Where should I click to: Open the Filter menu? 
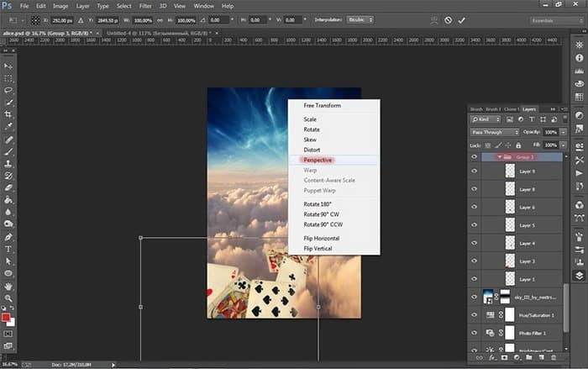click(x=145, y=6)
